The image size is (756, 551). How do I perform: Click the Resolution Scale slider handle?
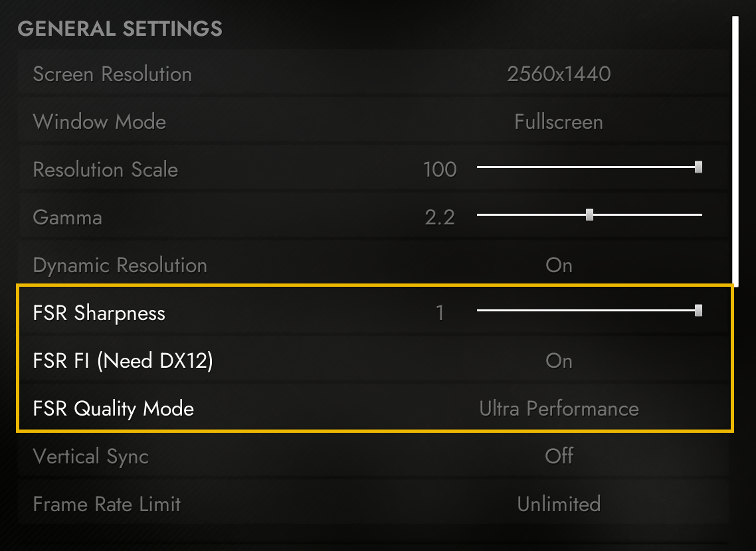click(x=698, y=167)
